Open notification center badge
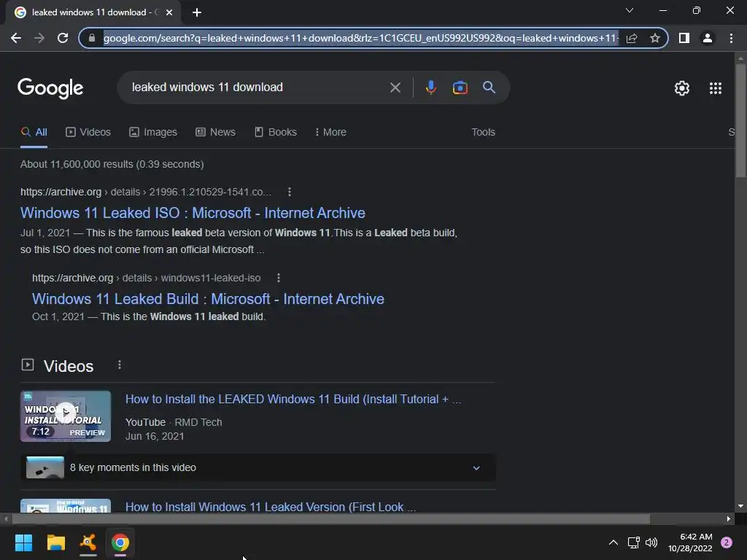 click(726, 542)
